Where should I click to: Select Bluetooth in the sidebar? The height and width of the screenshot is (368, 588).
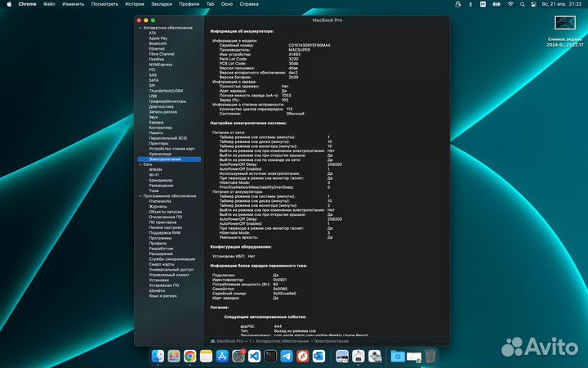pos(158,43)
